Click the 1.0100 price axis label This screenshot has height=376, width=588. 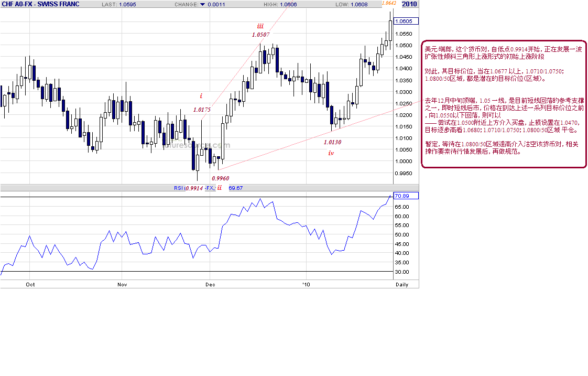pyautogui.click(x=404, y=138)
